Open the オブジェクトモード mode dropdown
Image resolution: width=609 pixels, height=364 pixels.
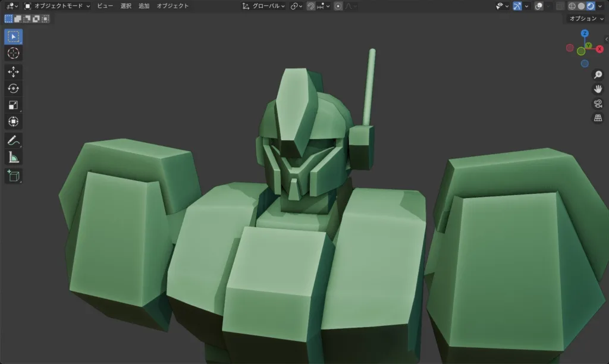[x=57, y=6]
